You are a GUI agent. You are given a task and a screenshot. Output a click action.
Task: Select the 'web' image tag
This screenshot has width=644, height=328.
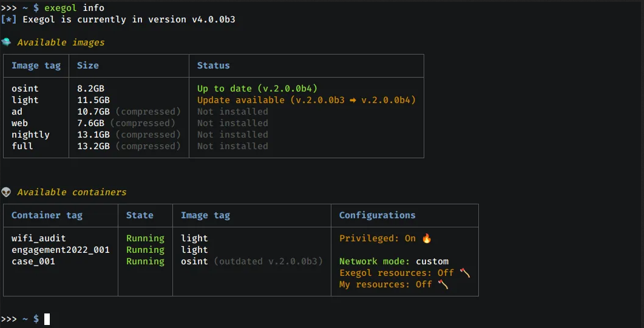tap(19, 123)
